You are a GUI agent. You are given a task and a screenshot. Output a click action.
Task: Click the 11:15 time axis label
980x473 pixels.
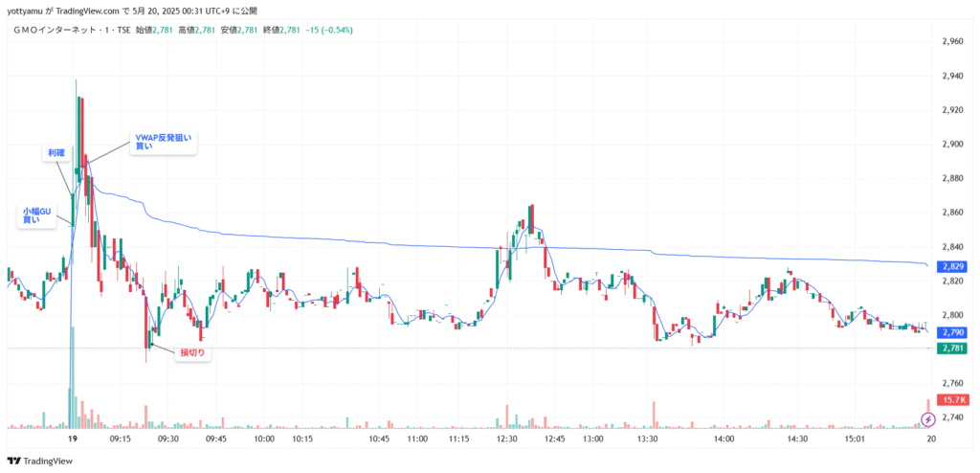click(x=458, y=439)
